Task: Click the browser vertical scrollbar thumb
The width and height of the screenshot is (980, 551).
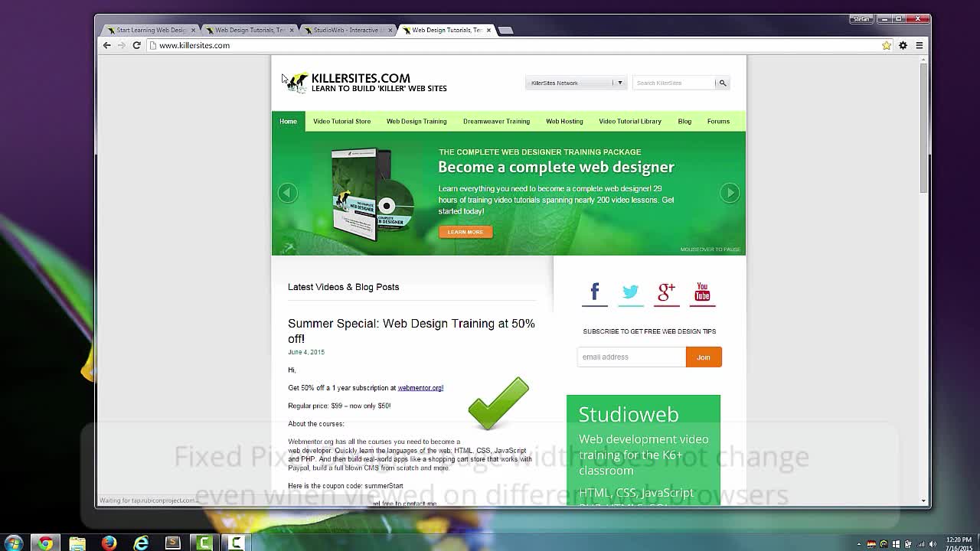Action: pos(923,128)
